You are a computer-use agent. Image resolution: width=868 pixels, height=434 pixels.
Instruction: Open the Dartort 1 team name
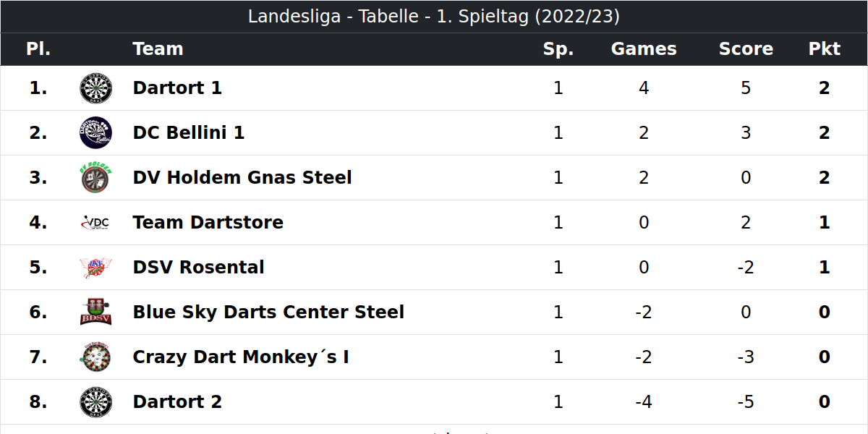pos(177,88)
